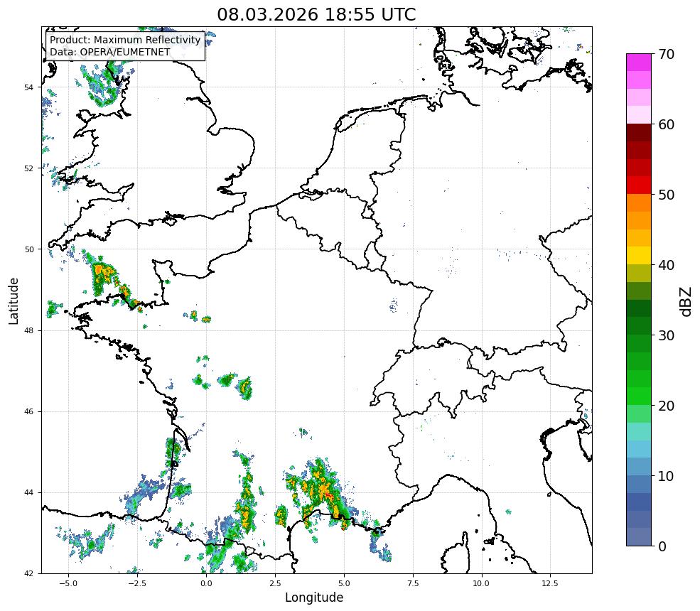Click the colorbar tick label 0

pos(662,546)
